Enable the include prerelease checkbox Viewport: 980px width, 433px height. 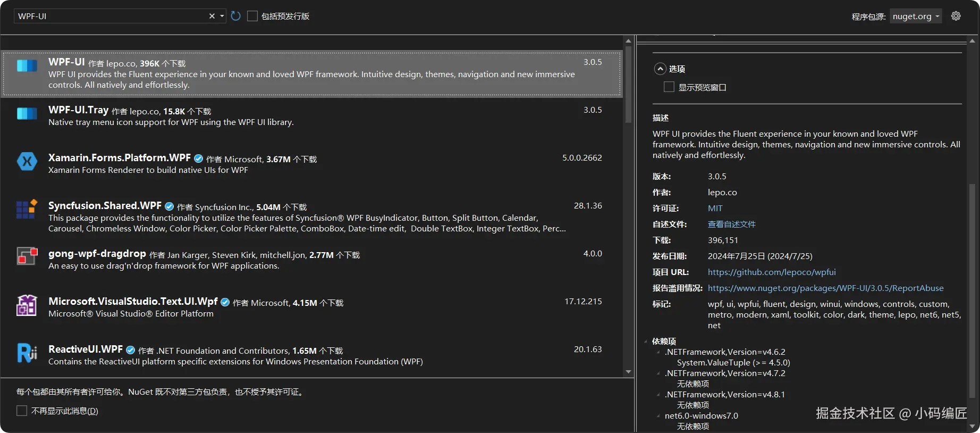click(x=252, y=16)
